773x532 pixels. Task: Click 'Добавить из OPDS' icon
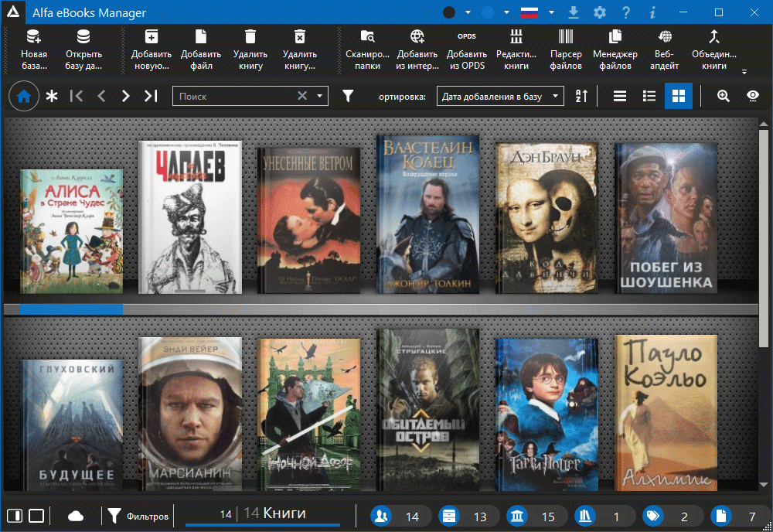[467, 50]
